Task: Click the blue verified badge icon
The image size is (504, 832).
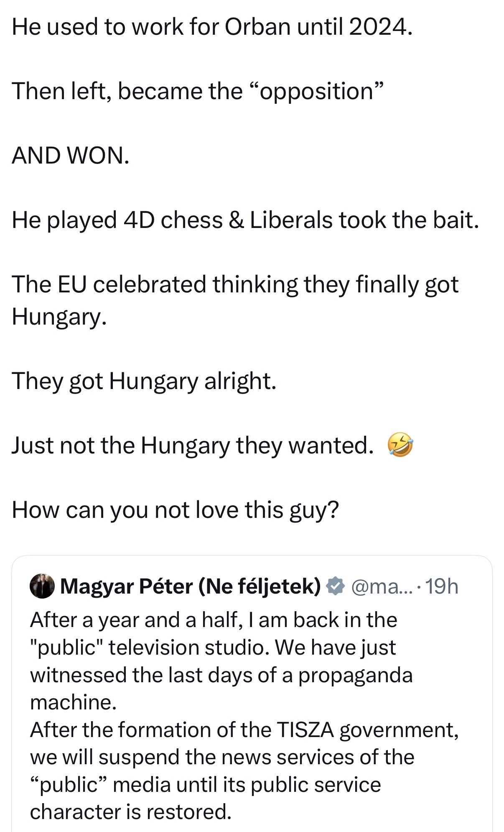Action: 335,586
